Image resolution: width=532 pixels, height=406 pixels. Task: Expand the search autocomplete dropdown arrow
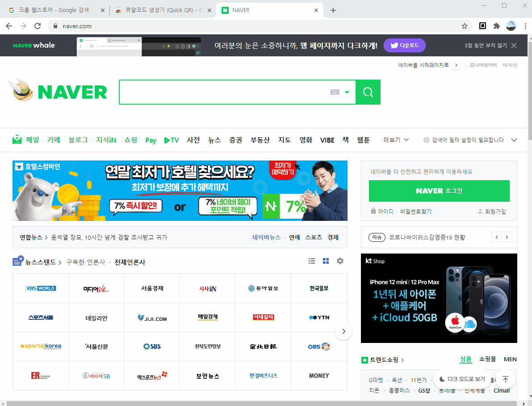click(x=347, y=92)
